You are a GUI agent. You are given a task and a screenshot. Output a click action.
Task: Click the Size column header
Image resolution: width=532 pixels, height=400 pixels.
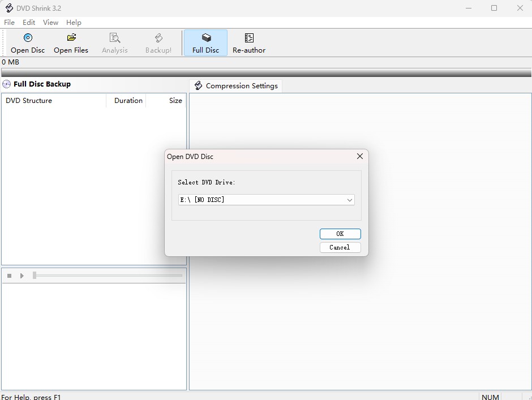coord(175,100)
